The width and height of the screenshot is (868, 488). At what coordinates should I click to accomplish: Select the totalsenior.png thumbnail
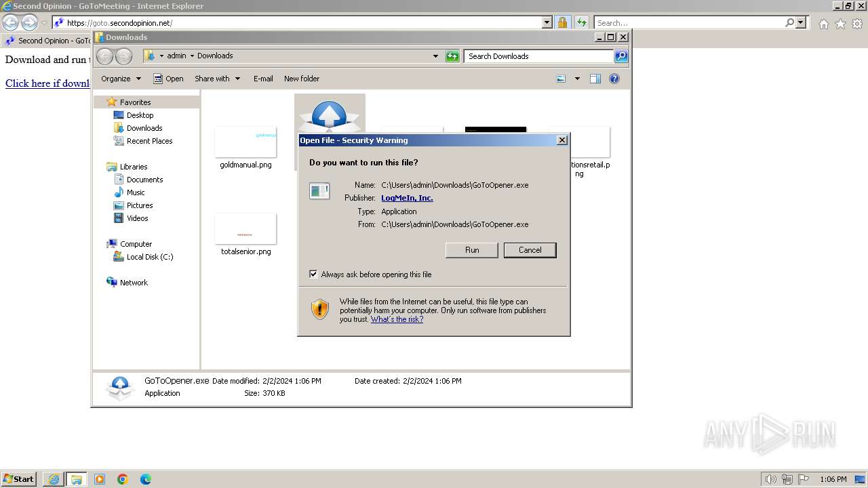click(x=245, y=229)
